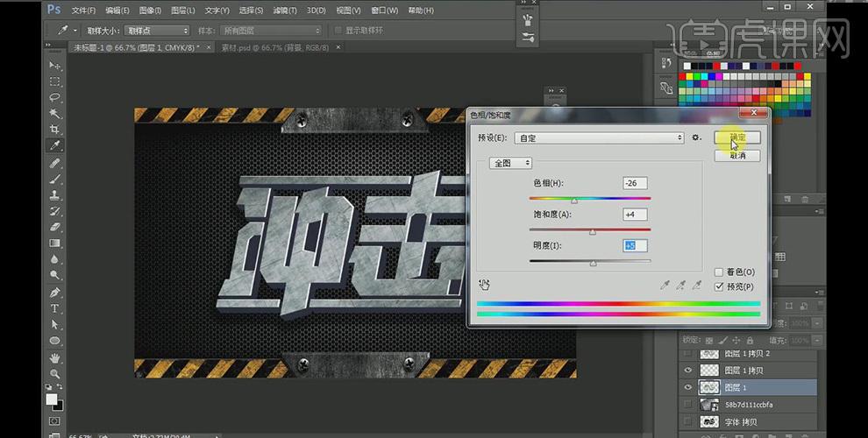Click the 取消 button

coord(736,155)
